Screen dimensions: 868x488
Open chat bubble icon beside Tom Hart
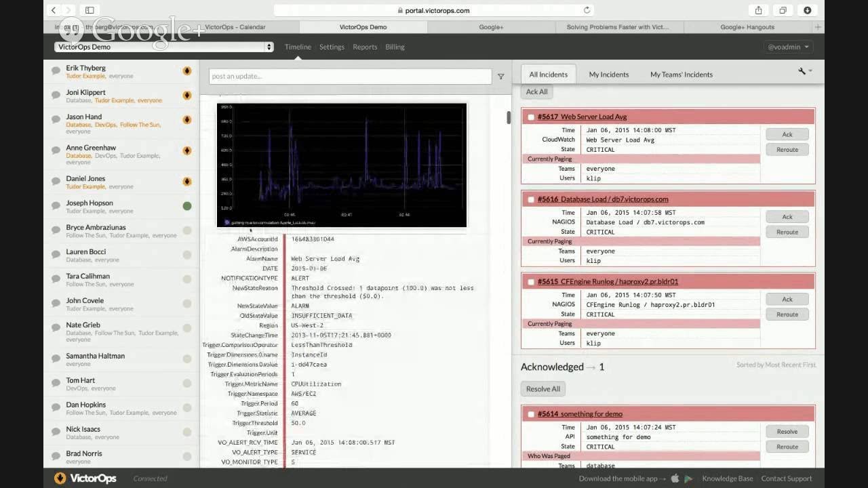[56, 384]
